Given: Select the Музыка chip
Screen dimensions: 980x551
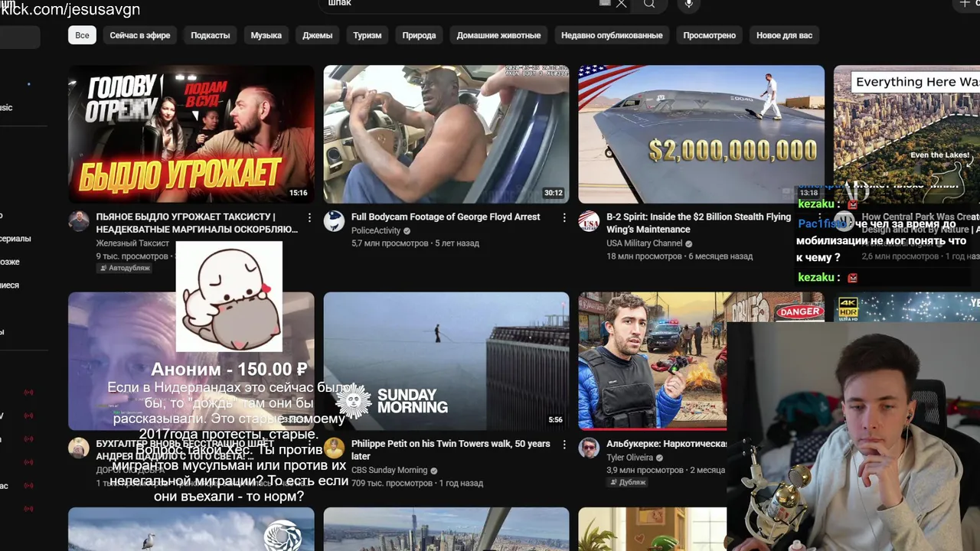Looking at the screenshot, I should [266, 35].
